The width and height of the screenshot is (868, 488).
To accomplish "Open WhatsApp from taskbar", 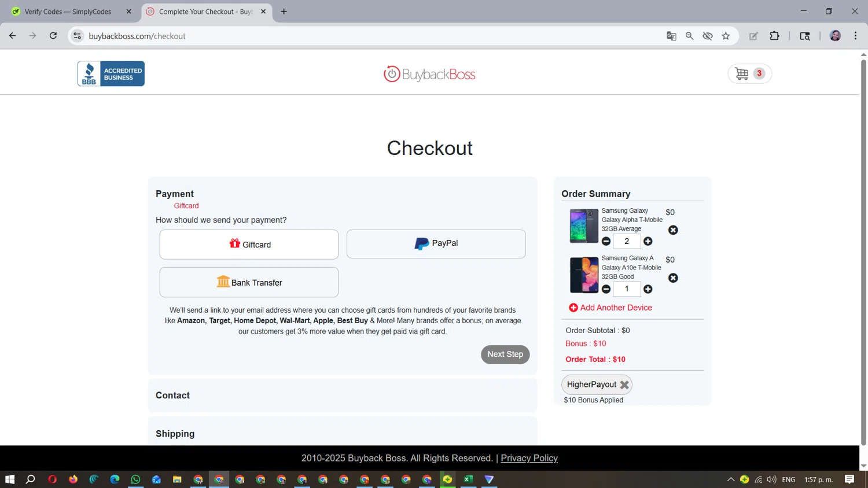I will pos(135,479).
